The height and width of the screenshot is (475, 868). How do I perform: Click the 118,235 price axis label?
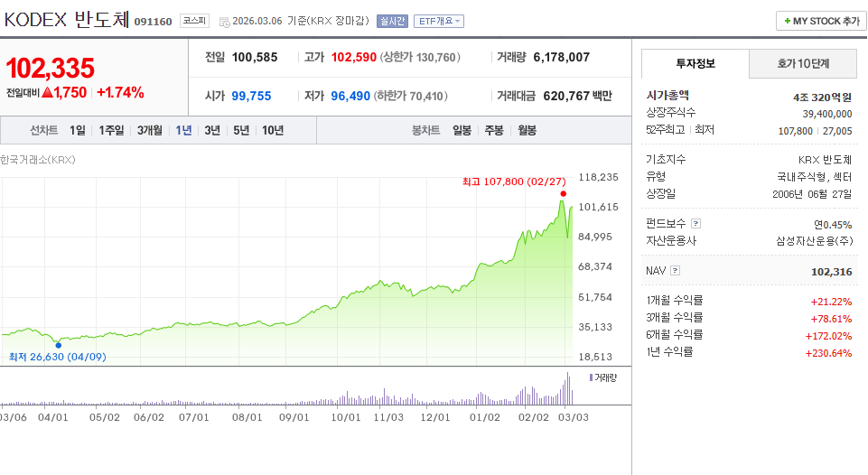point(599,177)
